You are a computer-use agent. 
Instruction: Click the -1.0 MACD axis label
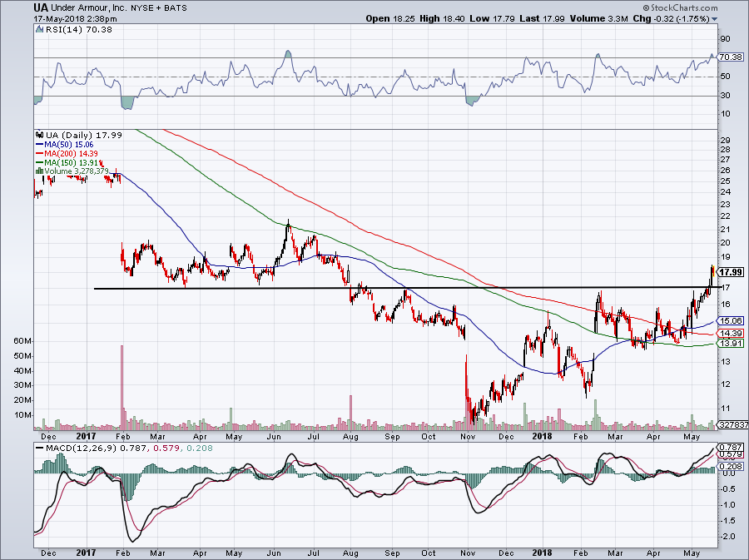(x=728, y=505)
